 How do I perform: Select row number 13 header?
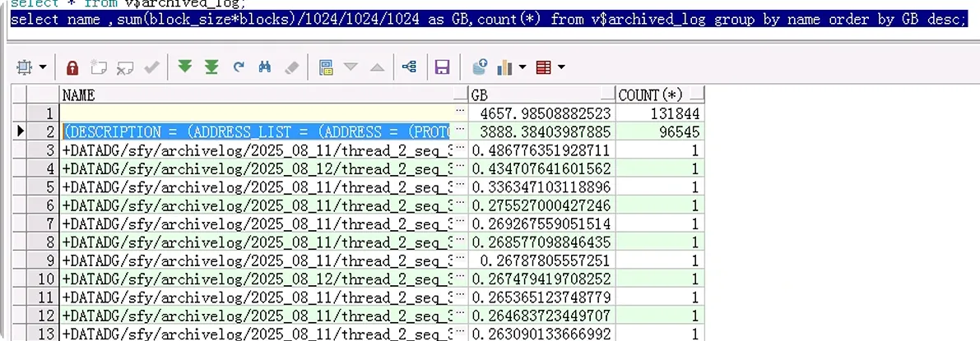(x=43, y=333)
